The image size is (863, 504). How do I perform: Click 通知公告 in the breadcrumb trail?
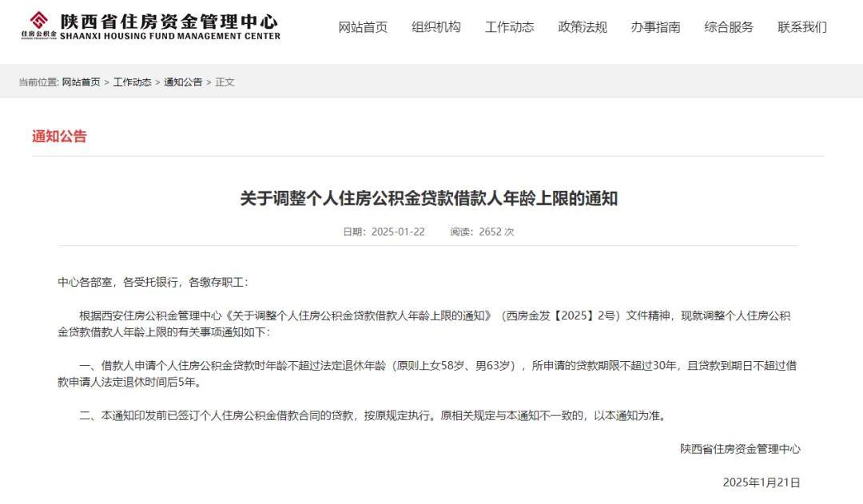(x=182, y=81)
